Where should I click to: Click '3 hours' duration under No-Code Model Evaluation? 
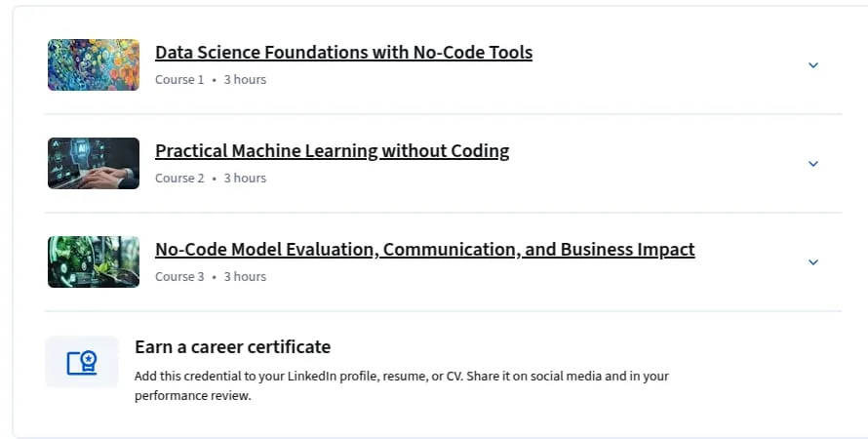245,277
